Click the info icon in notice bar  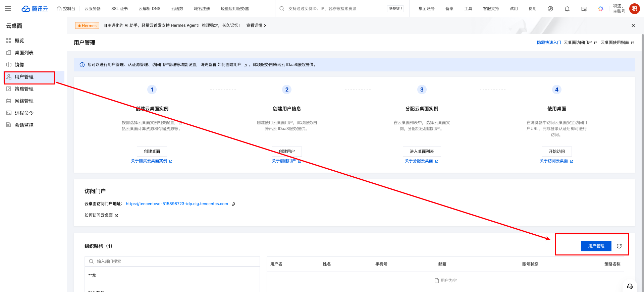point(82,65)
